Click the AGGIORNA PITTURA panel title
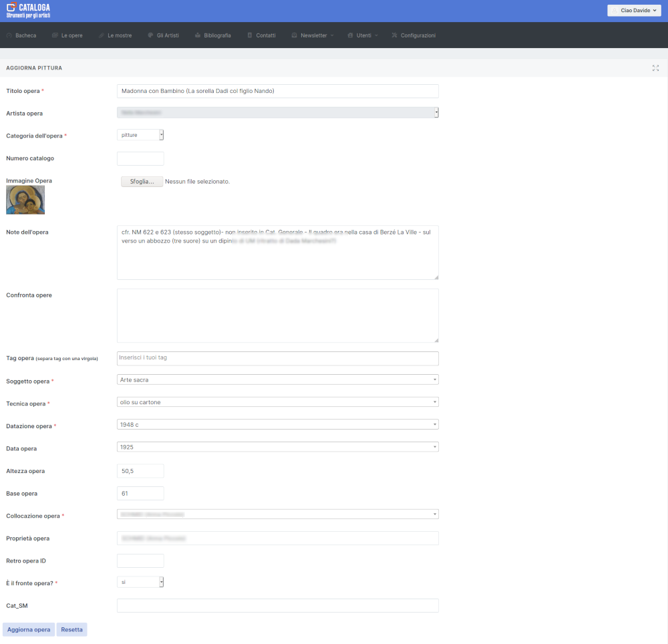This screenshot has height=644, width=668. tap(34, 68)
